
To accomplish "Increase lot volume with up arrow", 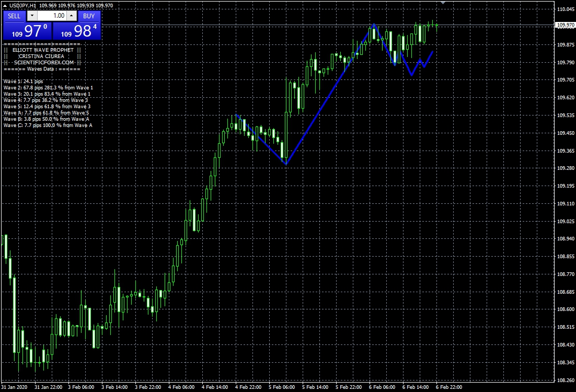I will (72, 16).
